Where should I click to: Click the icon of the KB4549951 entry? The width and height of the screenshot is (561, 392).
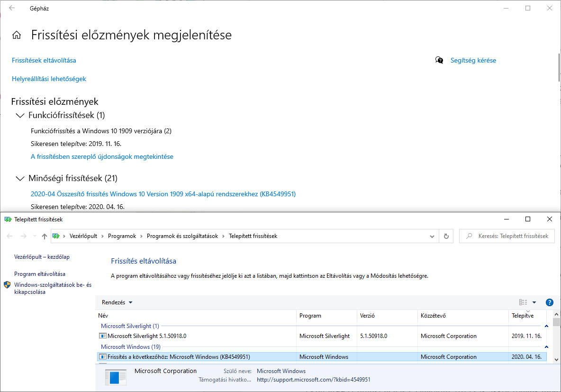coord(103,356)
